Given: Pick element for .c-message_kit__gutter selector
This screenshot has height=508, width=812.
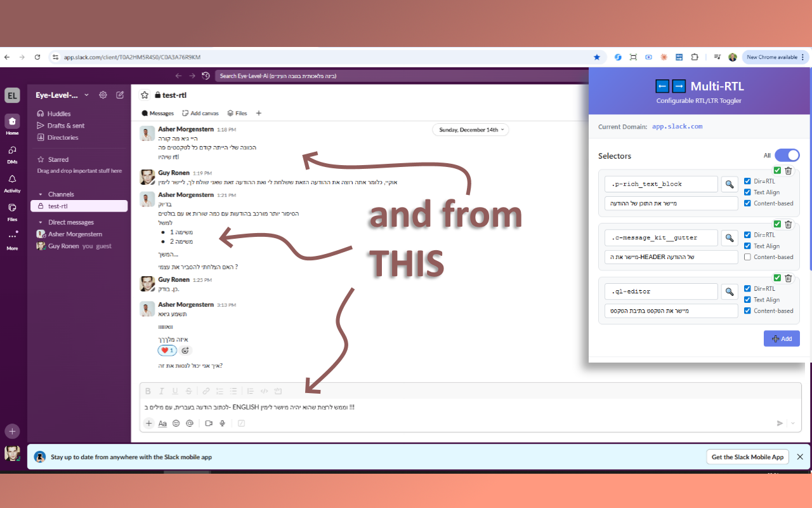Looking at the screenshot, I should click(x=730, y=238).
